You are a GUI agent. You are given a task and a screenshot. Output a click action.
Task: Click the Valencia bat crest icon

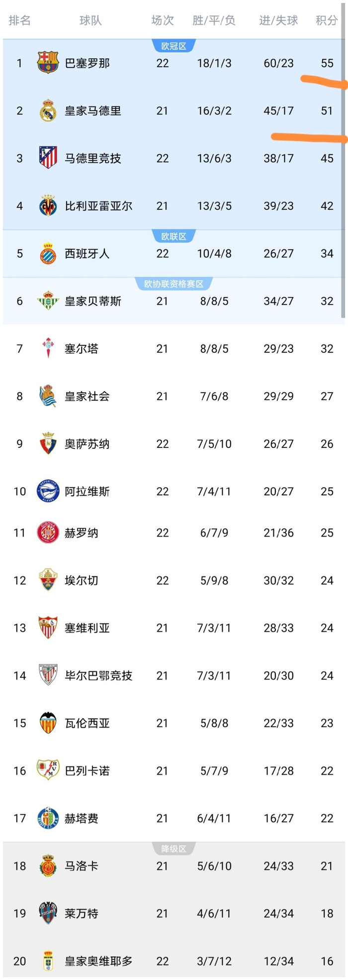48,723
